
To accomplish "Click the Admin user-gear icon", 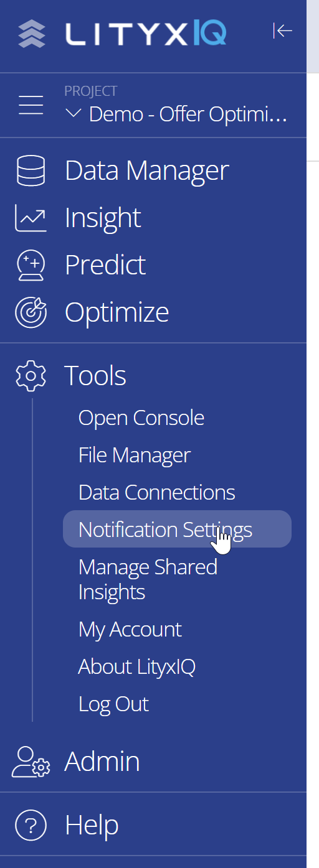I will 32,762.
